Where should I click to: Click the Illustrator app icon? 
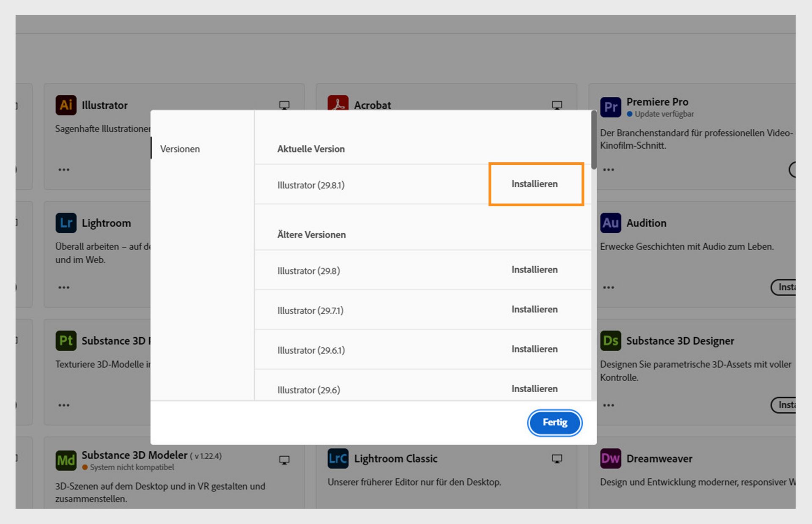point(66,105)
